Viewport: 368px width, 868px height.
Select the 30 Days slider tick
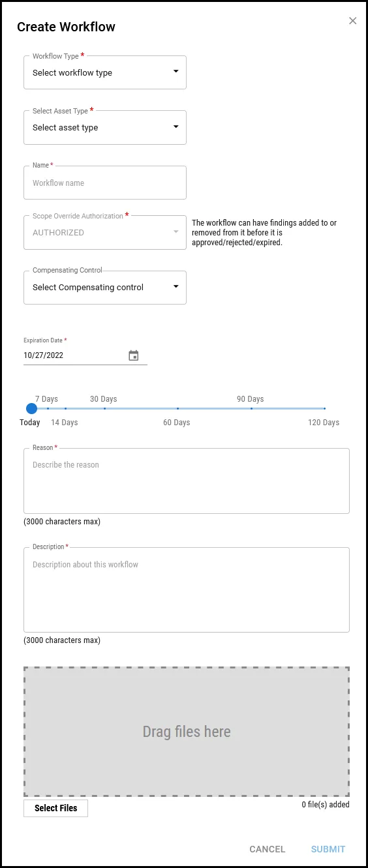104,409
